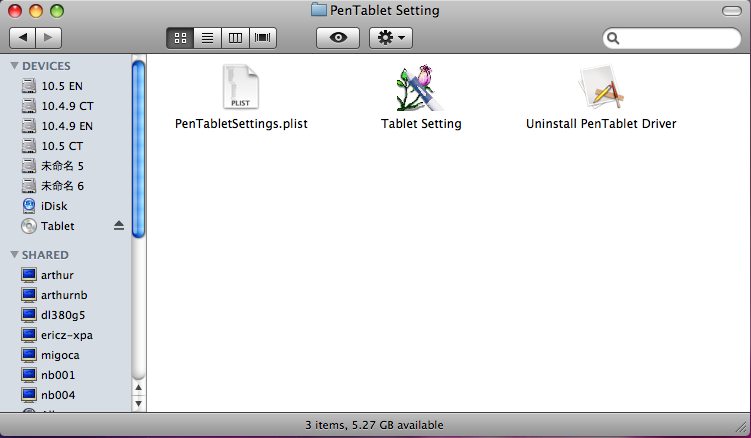751x438 pixels.
Task: Click the sidebar scroll up arrow
Action: pyautogui.click(x=138, y=388)
